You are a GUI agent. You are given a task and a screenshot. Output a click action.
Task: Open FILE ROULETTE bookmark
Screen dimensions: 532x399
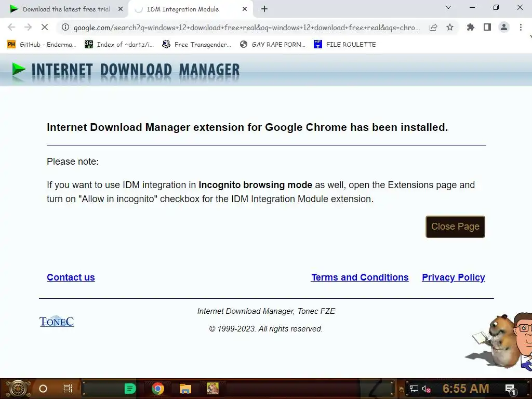(x=345, y=45)
